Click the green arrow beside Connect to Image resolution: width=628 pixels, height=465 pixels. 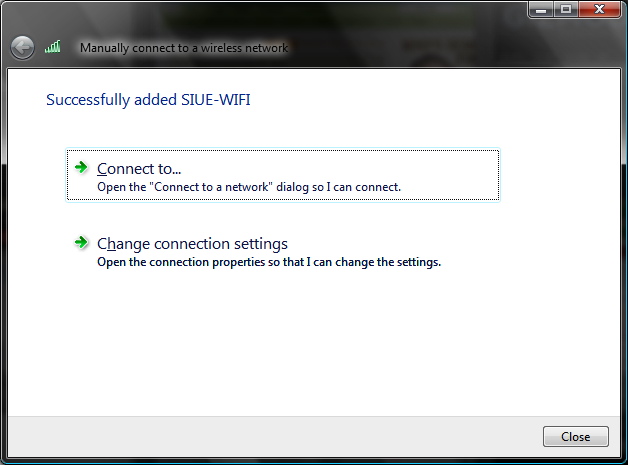[81, 167]
